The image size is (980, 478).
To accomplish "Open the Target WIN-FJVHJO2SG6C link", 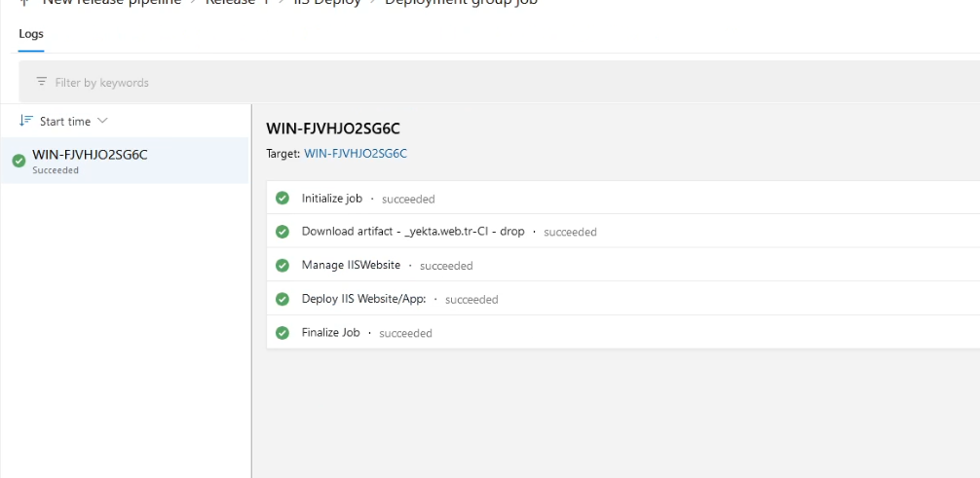I will [355, 154].
